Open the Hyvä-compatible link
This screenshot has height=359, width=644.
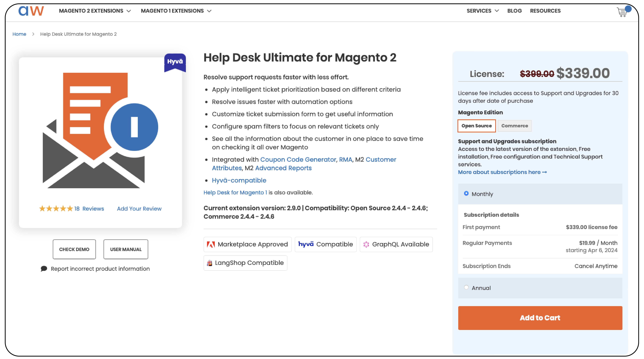239,180
